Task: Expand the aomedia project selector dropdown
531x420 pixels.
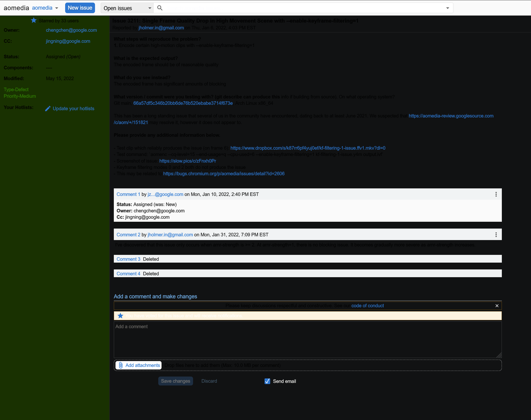Action: (x=57, y=8)
